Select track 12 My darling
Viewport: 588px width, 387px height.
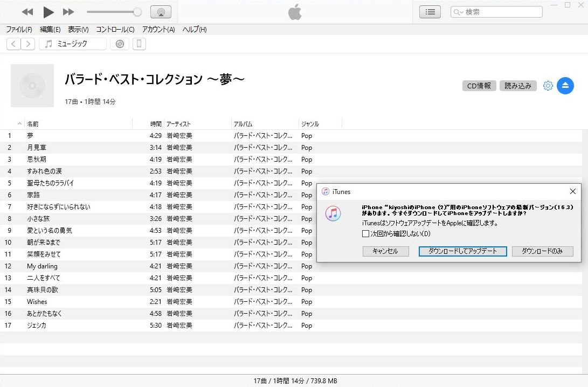[291, 266]
